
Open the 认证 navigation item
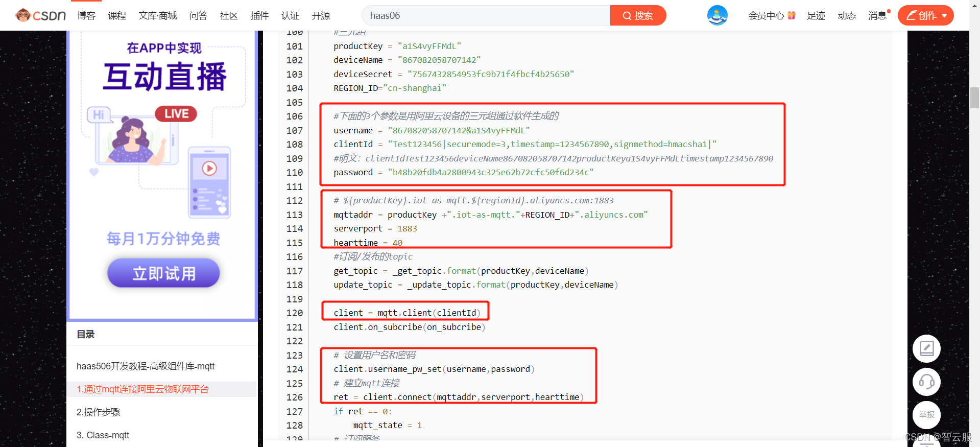[x=290, y=15]
